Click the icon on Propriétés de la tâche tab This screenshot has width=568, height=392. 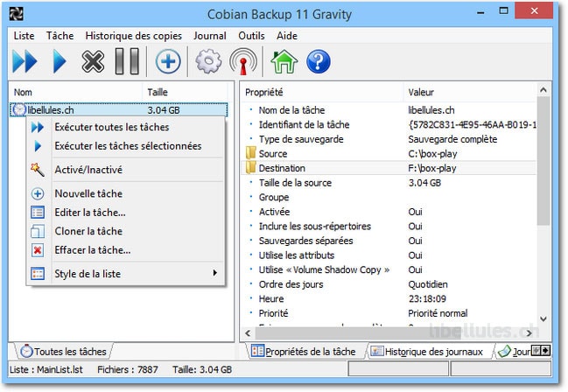coord(257,351)
